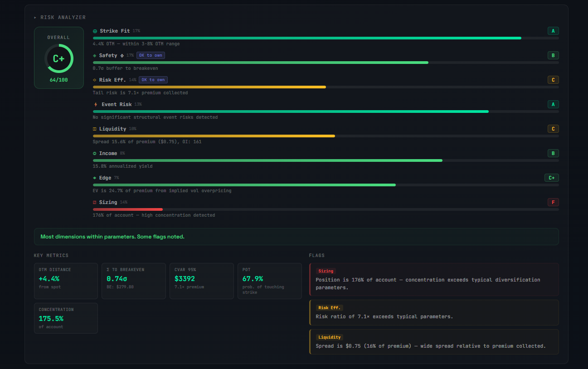Click the Risk Eff. diamond outline icon
588x369 pixels.
94,80
